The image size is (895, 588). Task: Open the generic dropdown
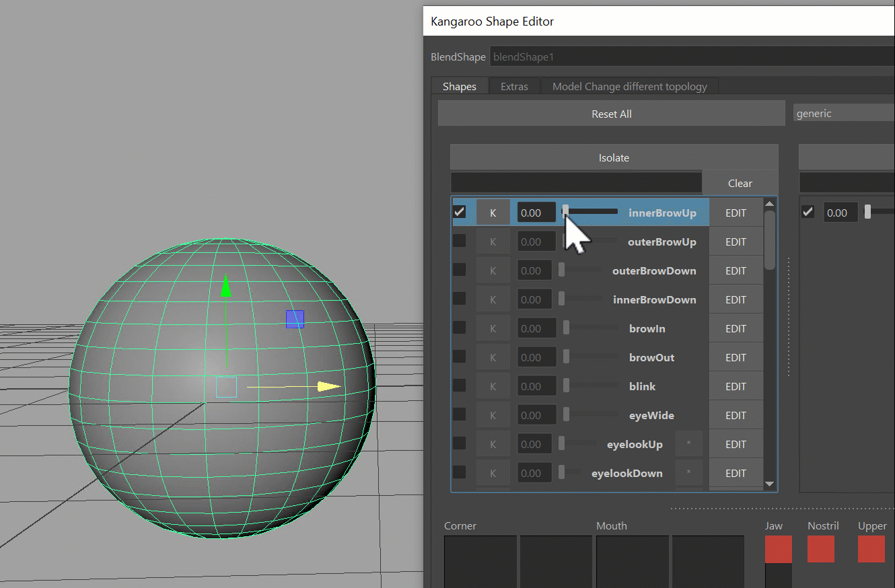(844, 114)
